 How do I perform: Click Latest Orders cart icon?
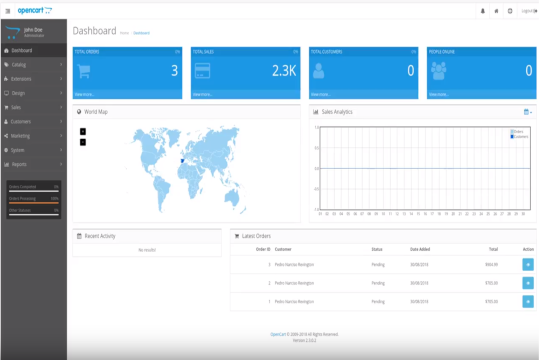pyautogui.click(x=237, y=236)
